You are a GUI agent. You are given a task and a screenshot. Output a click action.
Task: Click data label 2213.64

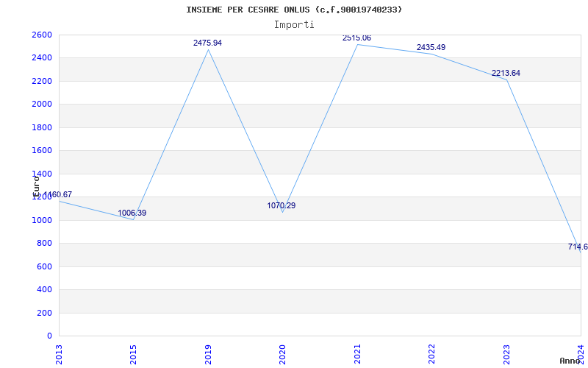pos(506,73)
